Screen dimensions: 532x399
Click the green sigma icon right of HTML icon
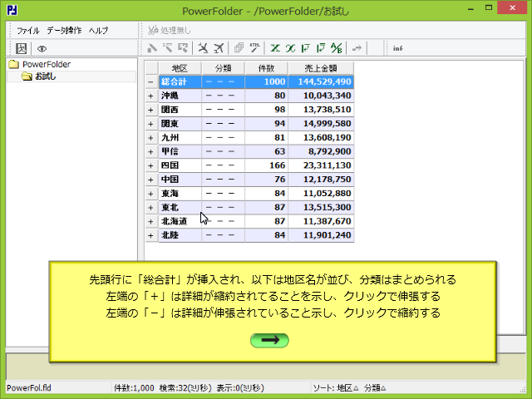coord(275,48)
